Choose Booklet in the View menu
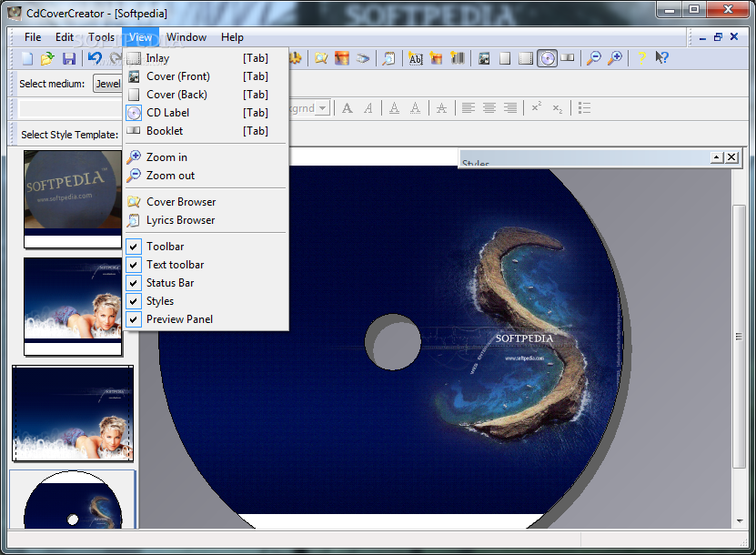Viewport: 756px width, 555px height. pos(207,131)
